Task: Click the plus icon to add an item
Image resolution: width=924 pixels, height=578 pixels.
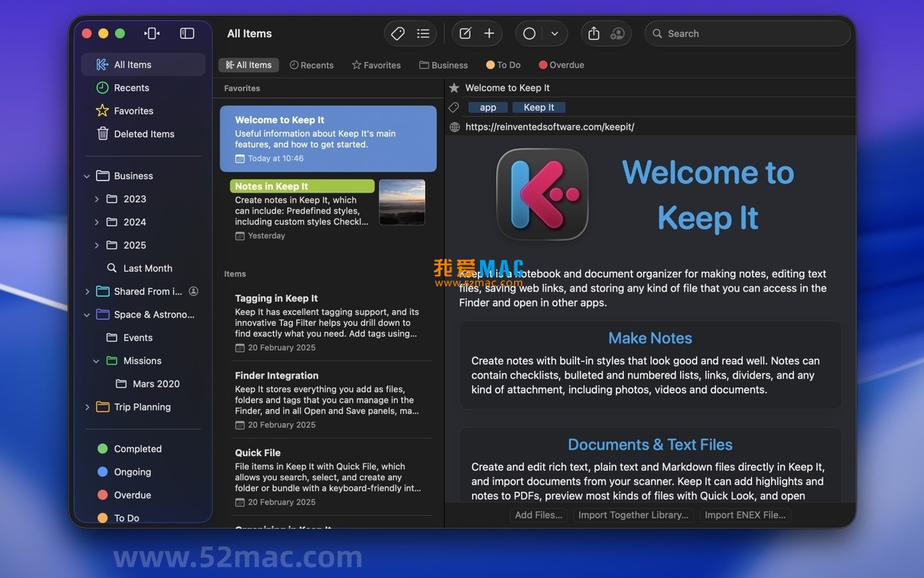Action: pyautogui.click(x=489, y=33)
